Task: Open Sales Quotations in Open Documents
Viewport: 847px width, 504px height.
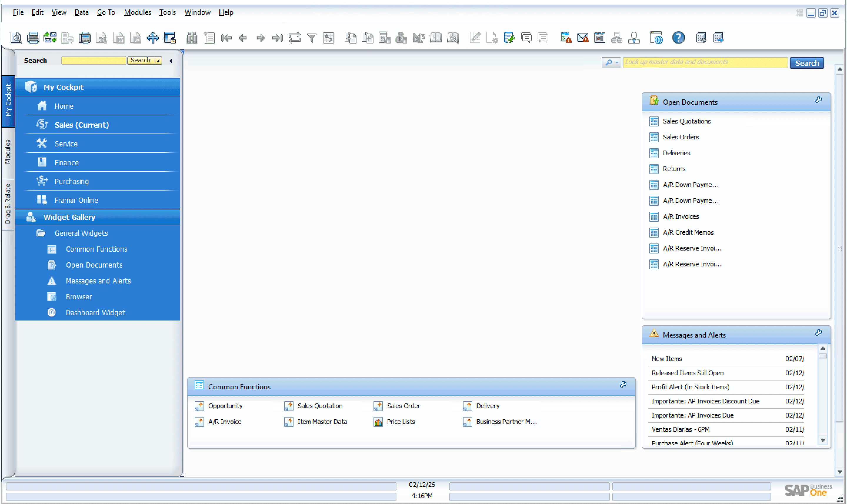Action: (x=687, y=121)
